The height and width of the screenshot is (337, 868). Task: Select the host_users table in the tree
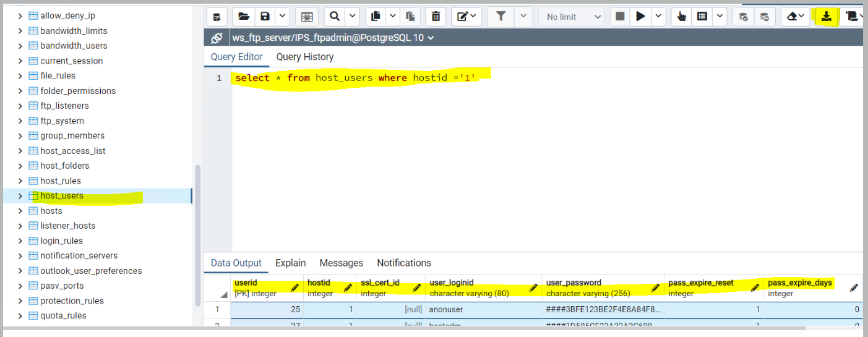pos(62,196)
